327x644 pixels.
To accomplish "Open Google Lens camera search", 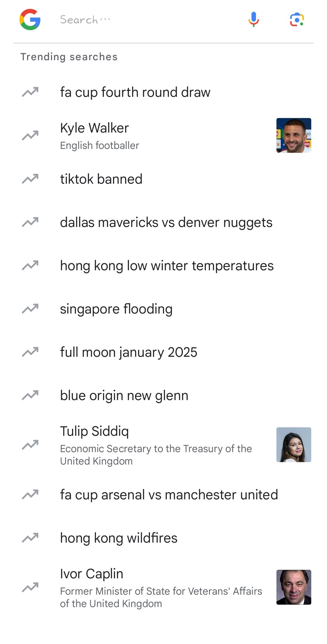I will [x=297, y=20].
